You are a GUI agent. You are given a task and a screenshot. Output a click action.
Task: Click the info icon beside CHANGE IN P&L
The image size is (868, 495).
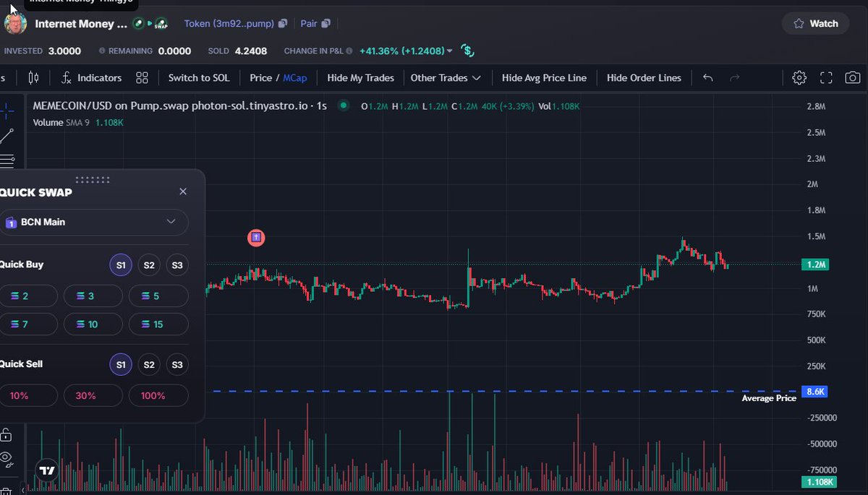[350, 51]
